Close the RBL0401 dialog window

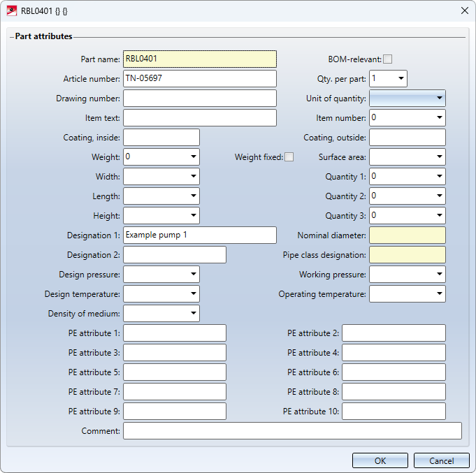464,10
